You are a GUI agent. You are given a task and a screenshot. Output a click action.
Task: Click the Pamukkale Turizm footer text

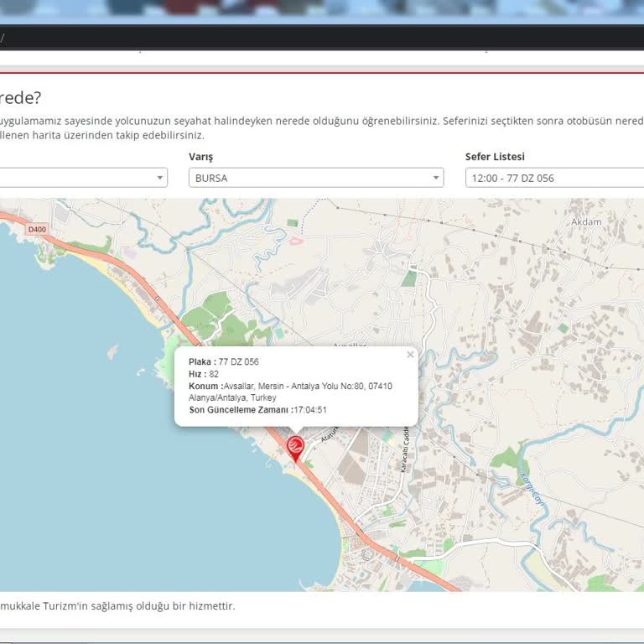(117, 605)
